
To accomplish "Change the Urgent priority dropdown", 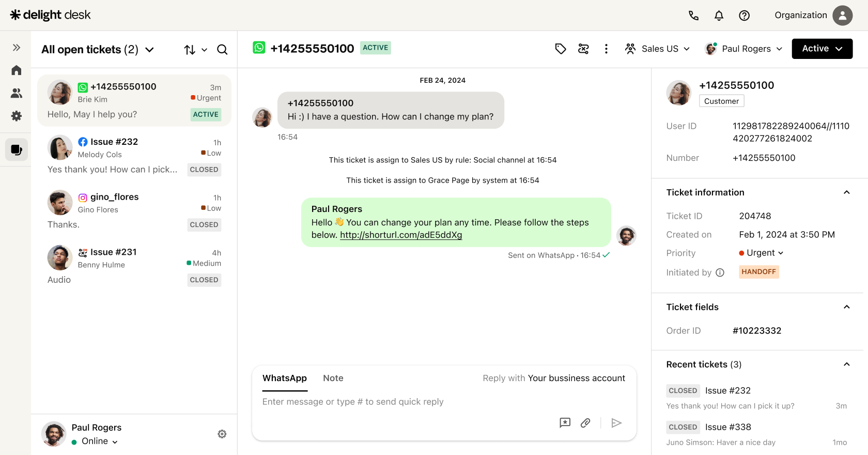I will pyautogui.click(x=761, y=253).
